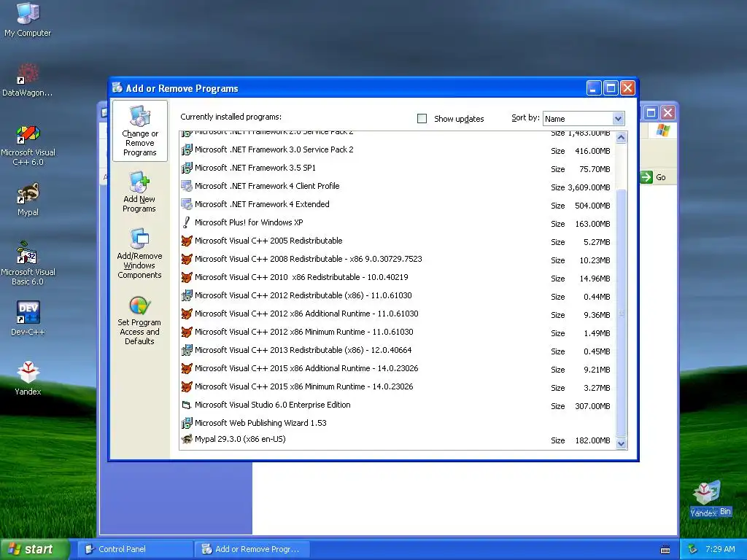Click the programs list scrollbar thumb

pos(621,312)
